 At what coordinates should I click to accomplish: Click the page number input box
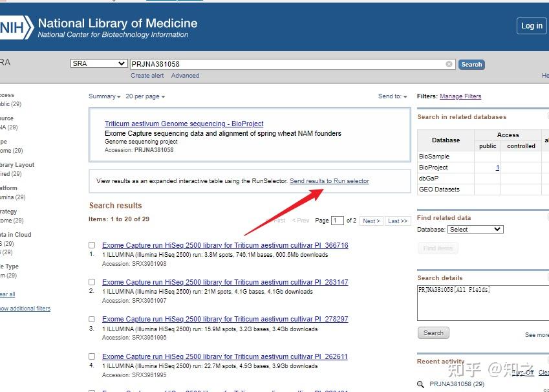point(337,221)
